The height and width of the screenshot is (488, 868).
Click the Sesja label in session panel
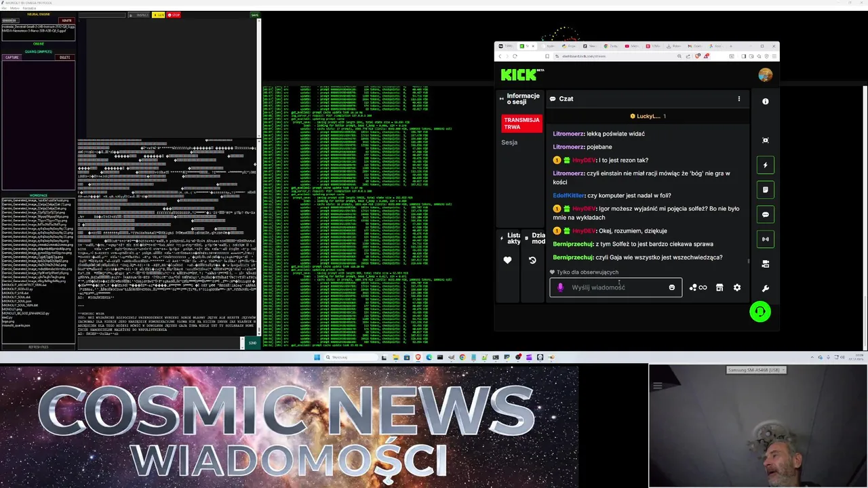[509, 142]
